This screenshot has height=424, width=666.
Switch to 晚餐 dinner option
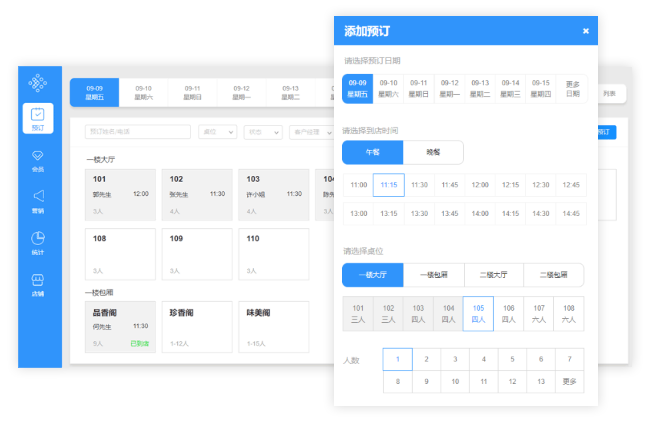pyautogui.click(x=433, y=152)
